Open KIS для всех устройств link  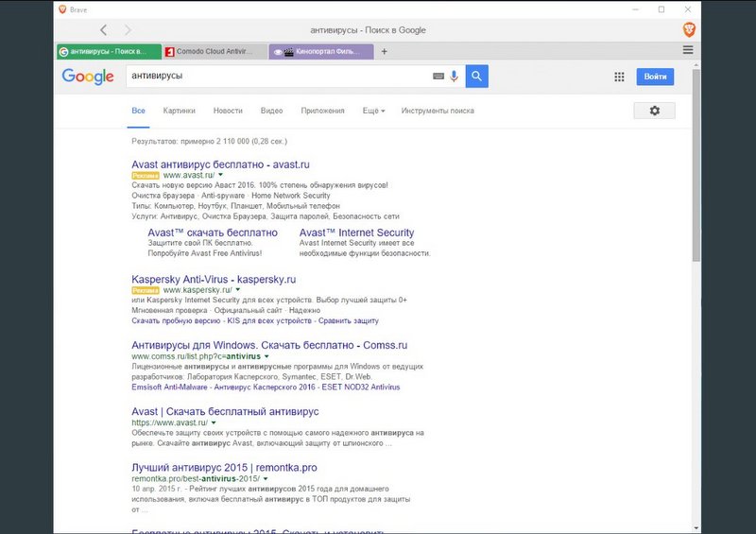(x=269, y=320)
